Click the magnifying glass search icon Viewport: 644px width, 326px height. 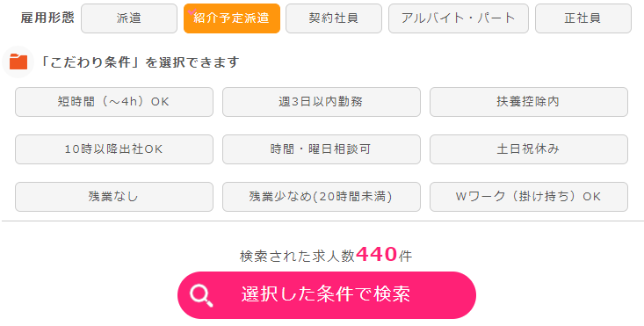pos(201,295)
